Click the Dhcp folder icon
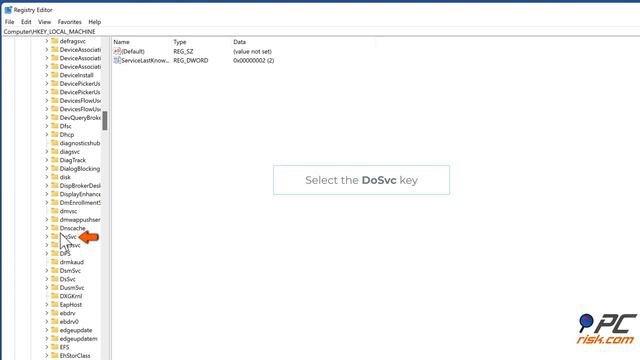This screenshot has height=360, width=640. (x=55, y=134)
